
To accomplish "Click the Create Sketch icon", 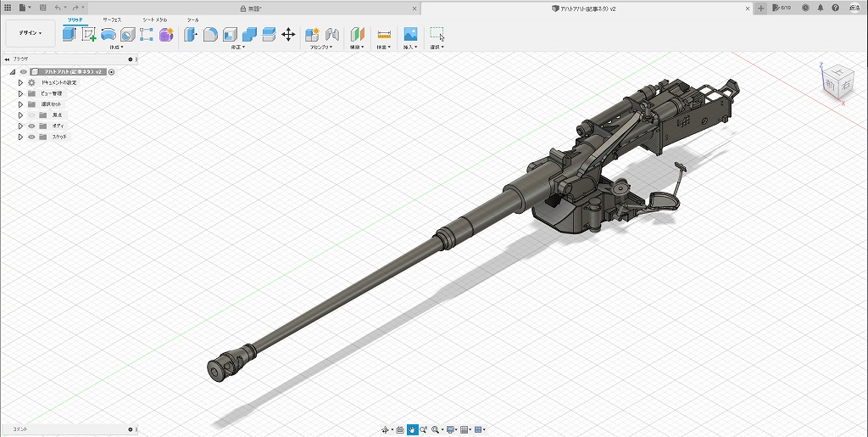I will coord(89,34).
